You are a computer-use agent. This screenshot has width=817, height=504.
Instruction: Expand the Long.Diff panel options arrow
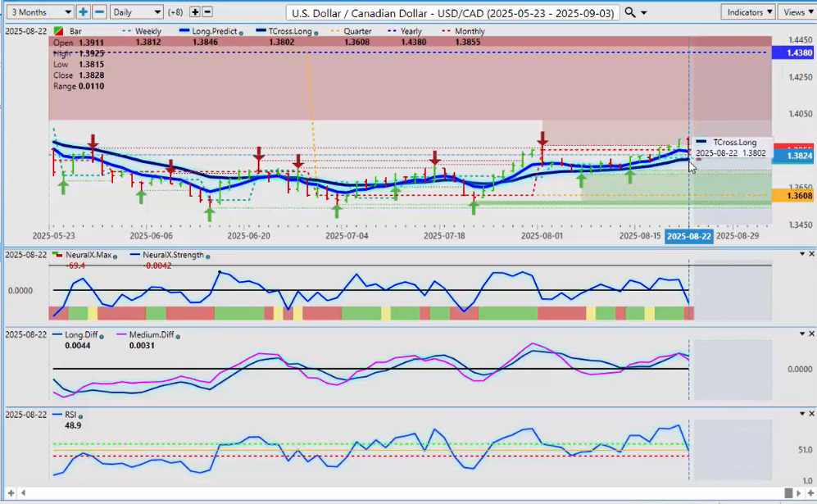click(x=801, y=334)
